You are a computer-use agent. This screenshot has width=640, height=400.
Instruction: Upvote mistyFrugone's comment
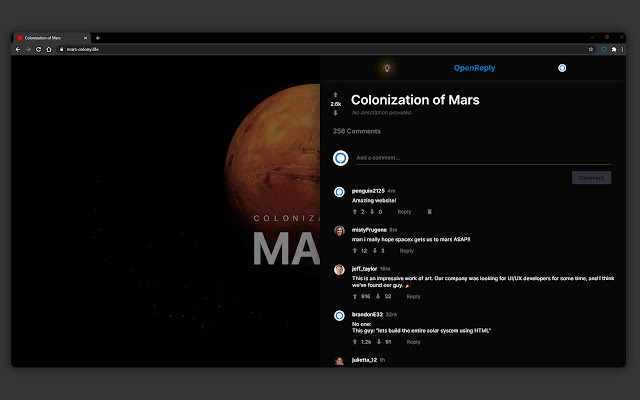[x=354, y=251]
